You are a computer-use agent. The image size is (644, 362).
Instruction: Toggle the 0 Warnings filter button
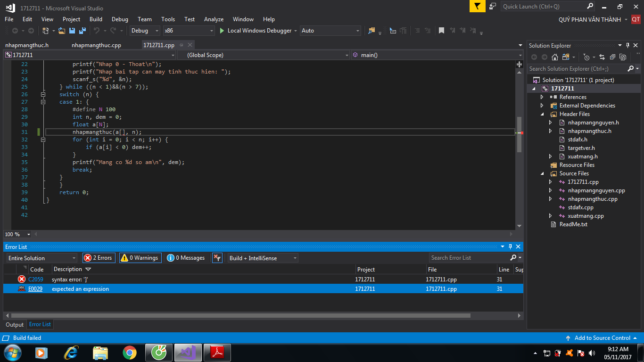[x=140, y=258]
